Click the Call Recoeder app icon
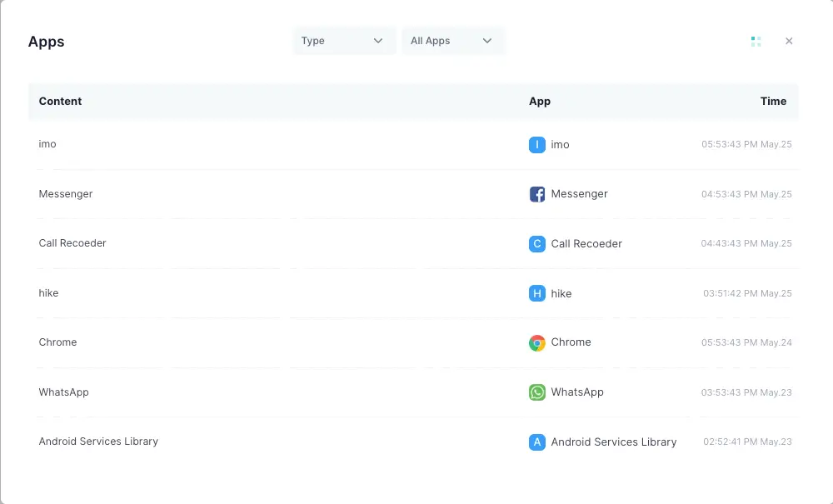The width and height of the screenshot is (833, 504). pos(537,243)
